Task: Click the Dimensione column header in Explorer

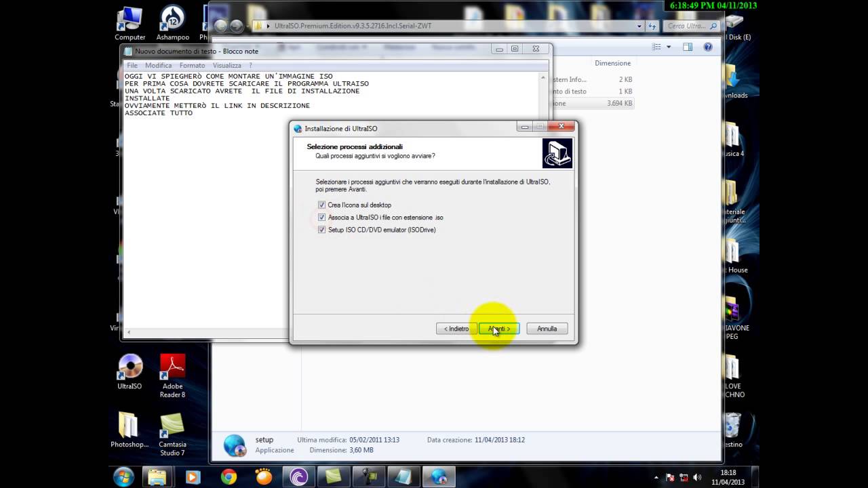Action: point(612,63)
